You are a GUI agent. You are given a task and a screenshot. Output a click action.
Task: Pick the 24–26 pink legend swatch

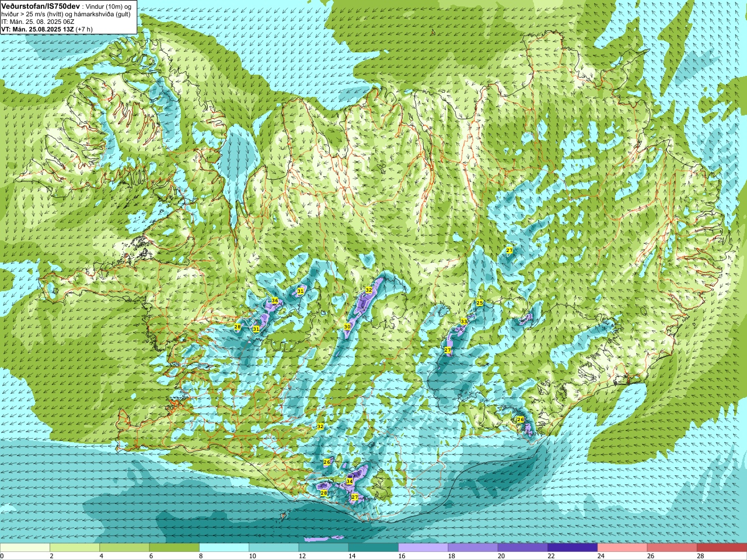click(x=622, y=547)
